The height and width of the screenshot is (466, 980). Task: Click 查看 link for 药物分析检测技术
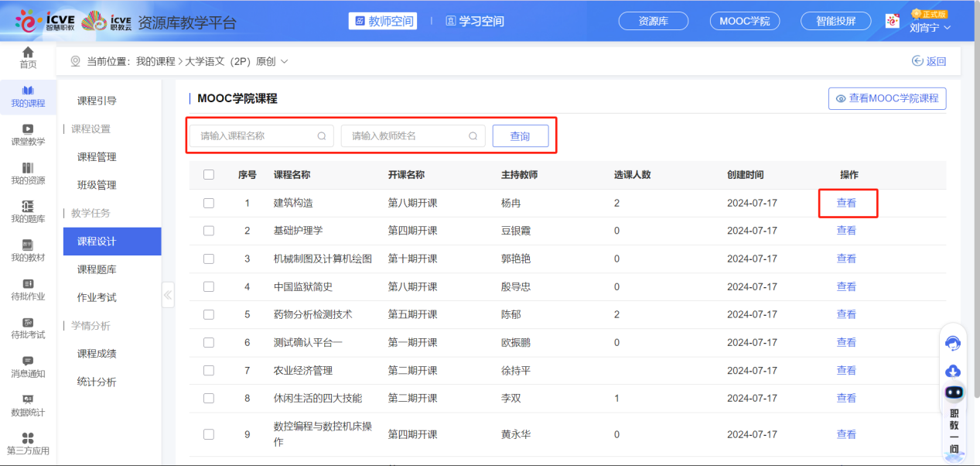846,314
